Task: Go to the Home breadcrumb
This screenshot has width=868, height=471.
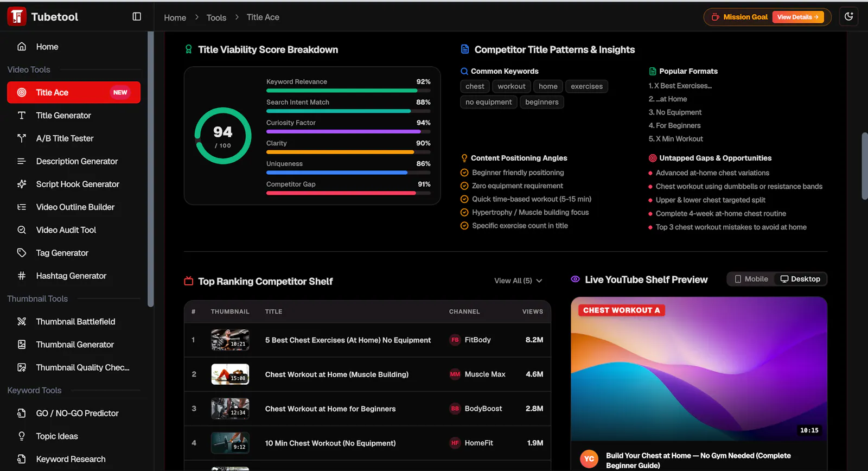Action: pos(175,17)
